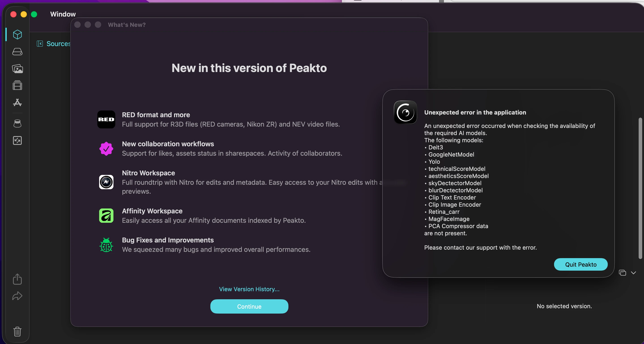Image resolution: width=644 pixels, height=344 pixels.
Task: Open the Window menu
Action: coord(63,14)
